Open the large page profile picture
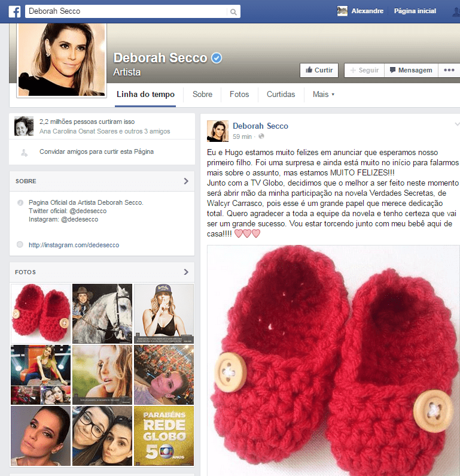Image resolution: width=460 pixels, height=476 pixels. [x=62, y=59]
